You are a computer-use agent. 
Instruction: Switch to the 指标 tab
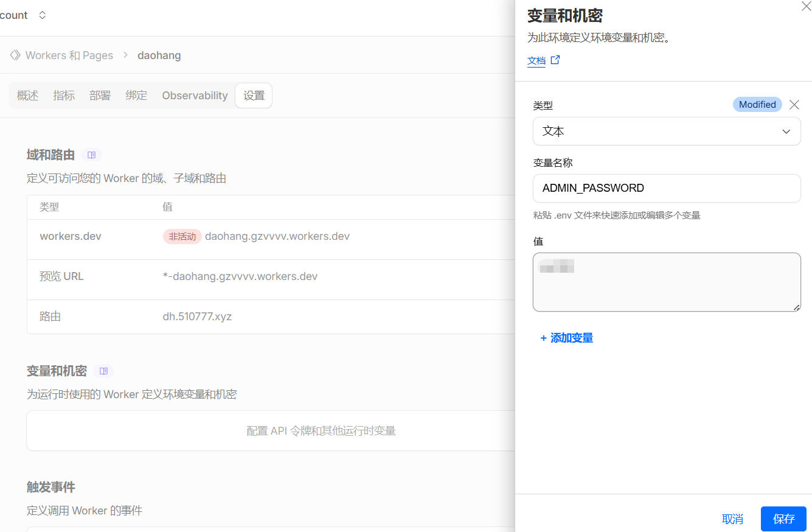[x=64, y=96]
